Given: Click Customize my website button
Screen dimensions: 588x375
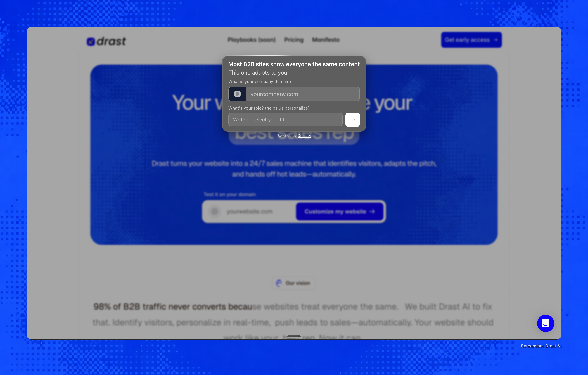Looking at the screenshot, I should [x=335, y=212].
